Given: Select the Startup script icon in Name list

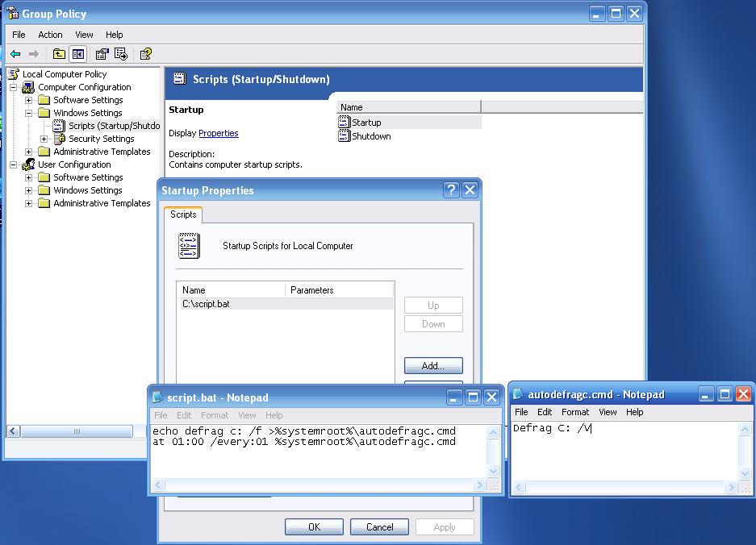Looking at the screenshot, I should click(x=344, y=122).
